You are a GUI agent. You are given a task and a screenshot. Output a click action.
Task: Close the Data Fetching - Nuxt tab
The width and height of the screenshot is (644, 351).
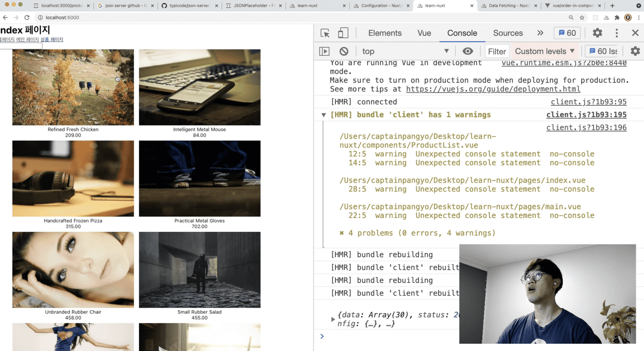point(535,6)
